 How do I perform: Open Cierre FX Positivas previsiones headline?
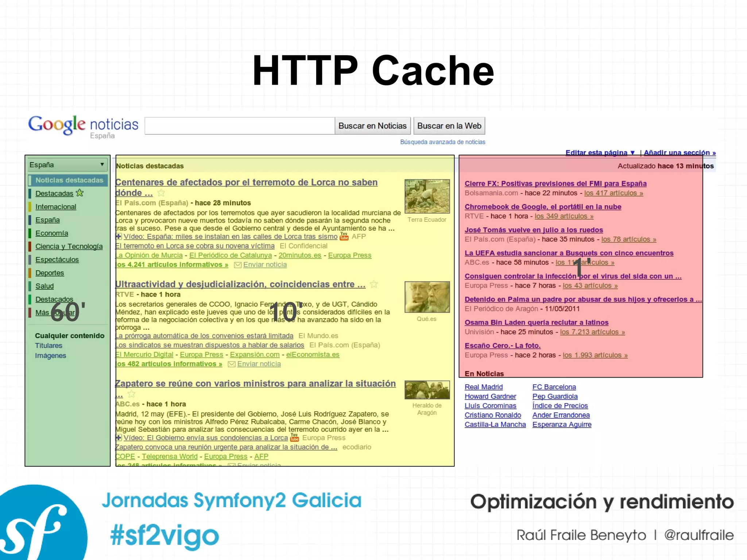pyautogui.click(x=556, y=184)
